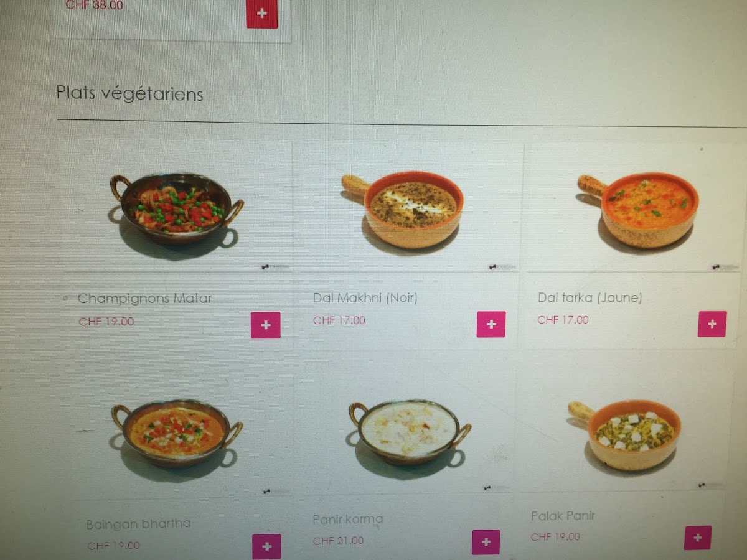This screenshot has width=747, height=560.
Task: Open the Dal Makhni (Noir) title link
Action: tap(365, 298)
